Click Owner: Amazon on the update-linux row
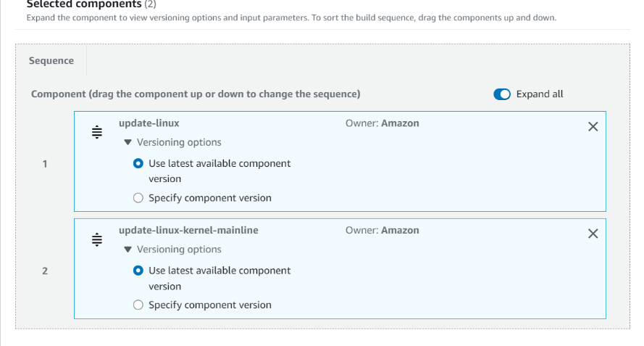 tap(382, 123)
